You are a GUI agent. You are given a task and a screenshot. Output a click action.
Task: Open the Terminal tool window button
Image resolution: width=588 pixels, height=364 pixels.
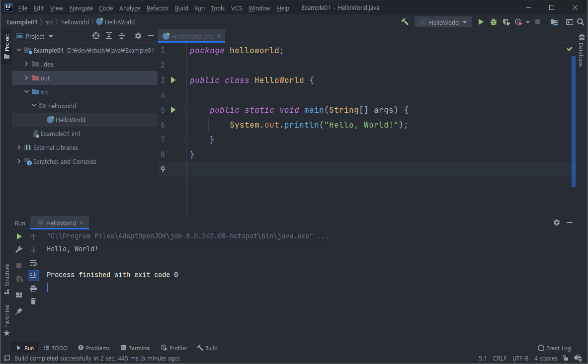(135, 348)
